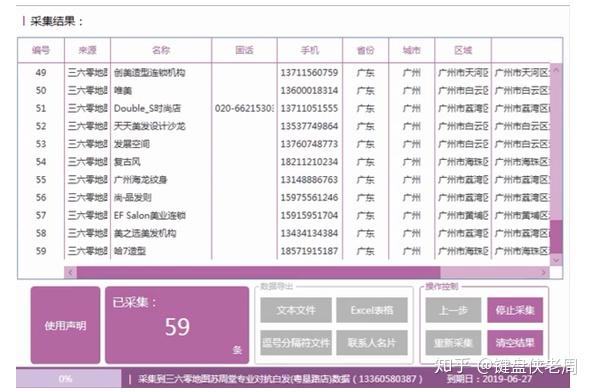
Task: Click mobile number 13760748773
Action: click(x=309, y=144)
